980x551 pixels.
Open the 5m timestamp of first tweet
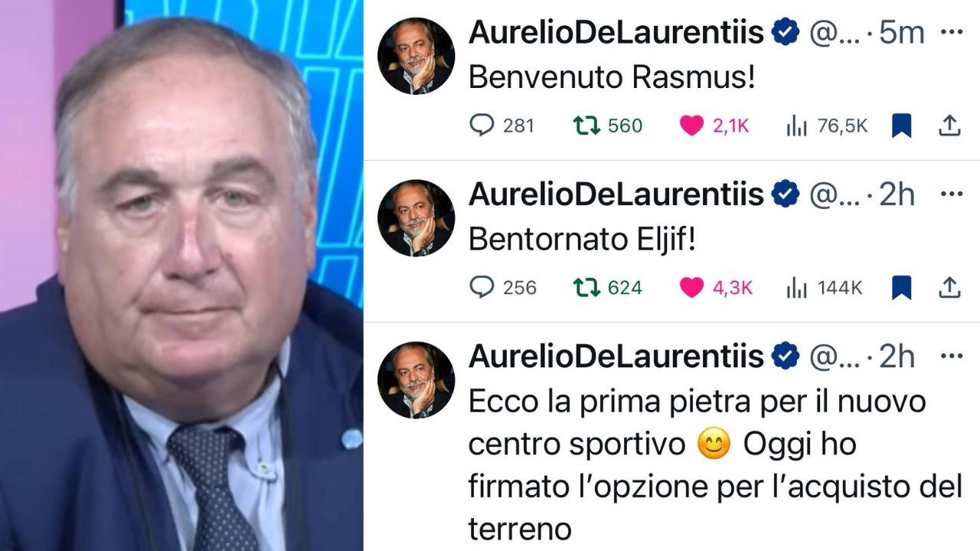click(902, 33)
